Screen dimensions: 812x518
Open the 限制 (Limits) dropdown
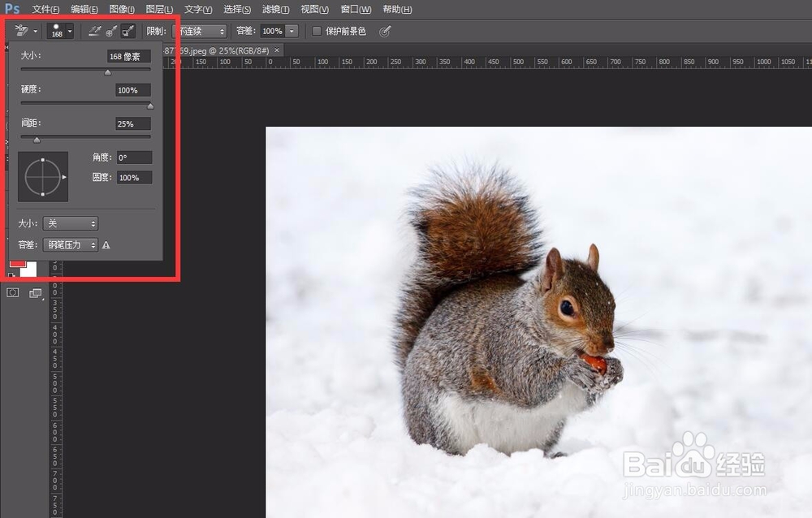coord(201,31)
